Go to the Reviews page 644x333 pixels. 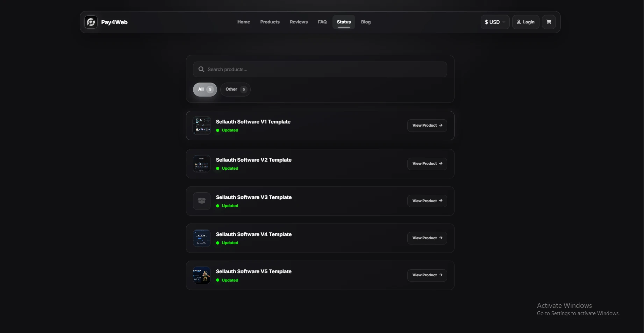(299, 22)
